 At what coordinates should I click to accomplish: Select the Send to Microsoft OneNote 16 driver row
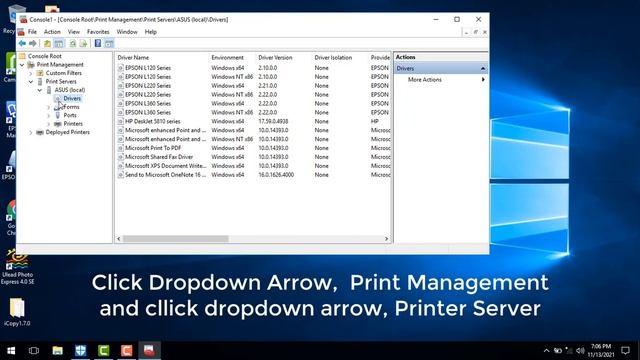(253, 175)
